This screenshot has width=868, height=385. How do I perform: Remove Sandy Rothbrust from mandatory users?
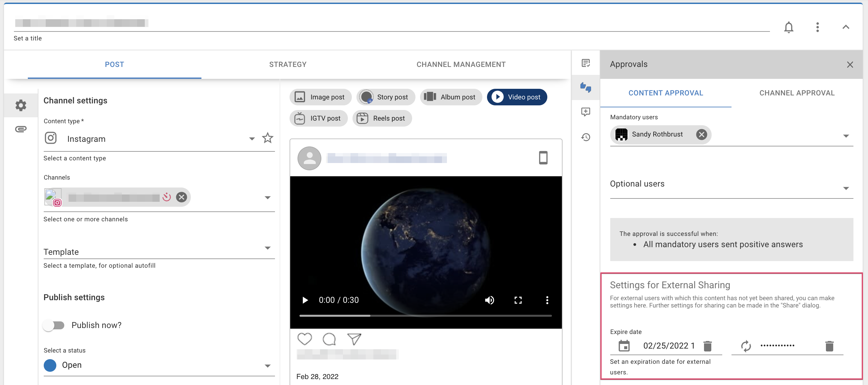tap(702, 135)
